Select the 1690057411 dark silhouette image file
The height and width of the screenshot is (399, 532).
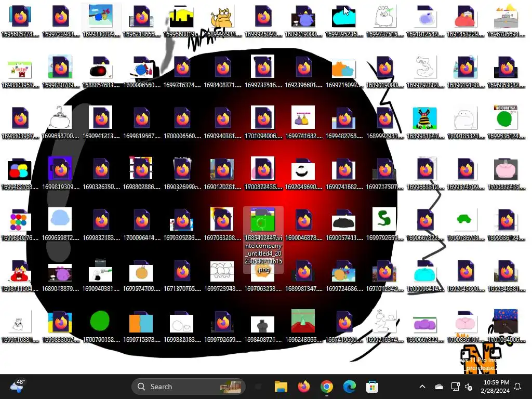(x=344, y=224)
